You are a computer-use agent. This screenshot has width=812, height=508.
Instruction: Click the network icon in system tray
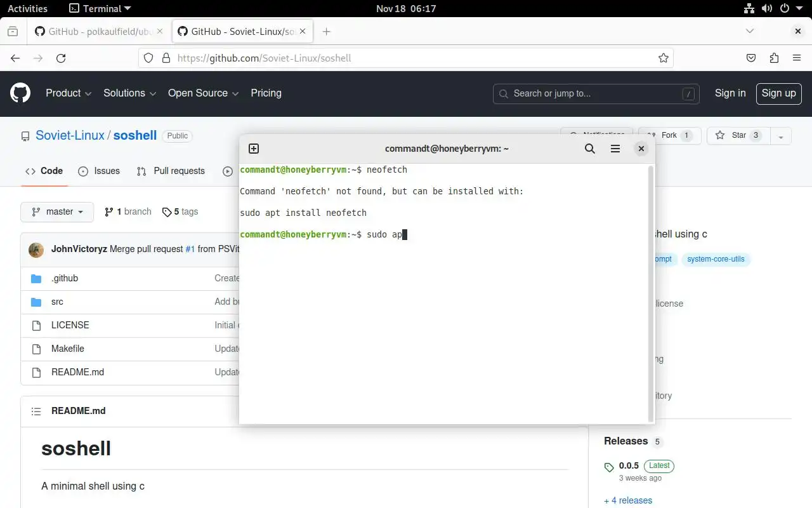tap(749, 9)
